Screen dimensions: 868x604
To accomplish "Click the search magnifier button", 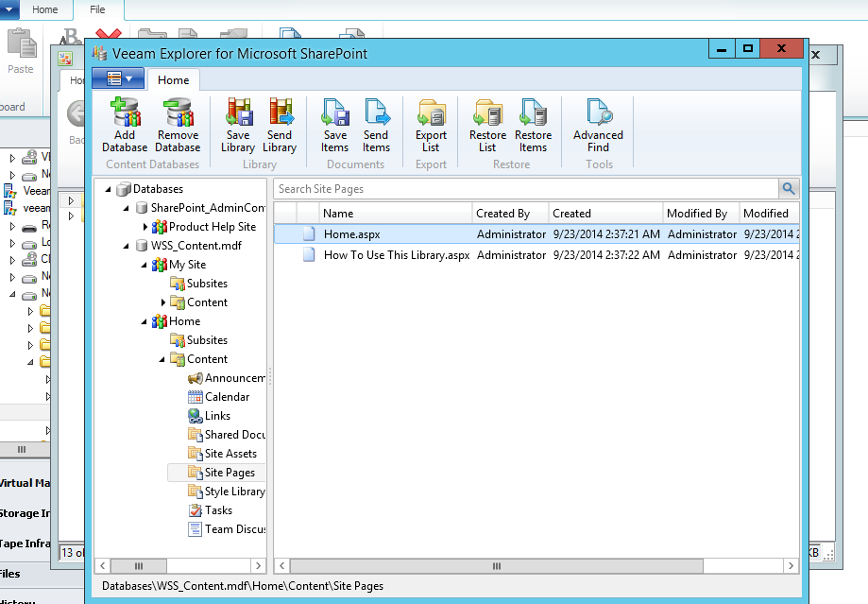I will click(789, 189).
